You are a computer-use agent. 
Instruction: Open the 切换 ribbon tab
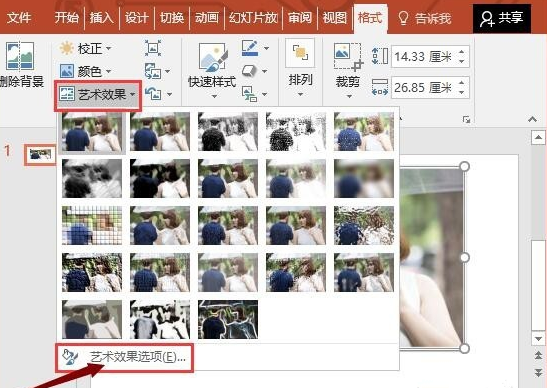(172, 17)
